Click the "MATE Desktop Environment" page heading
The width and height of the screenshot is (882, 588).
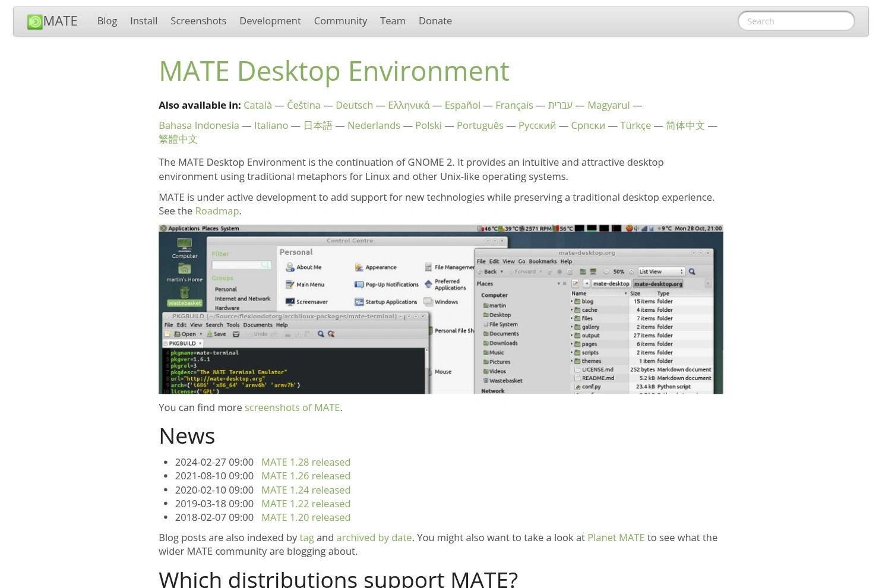pos(334,71)
